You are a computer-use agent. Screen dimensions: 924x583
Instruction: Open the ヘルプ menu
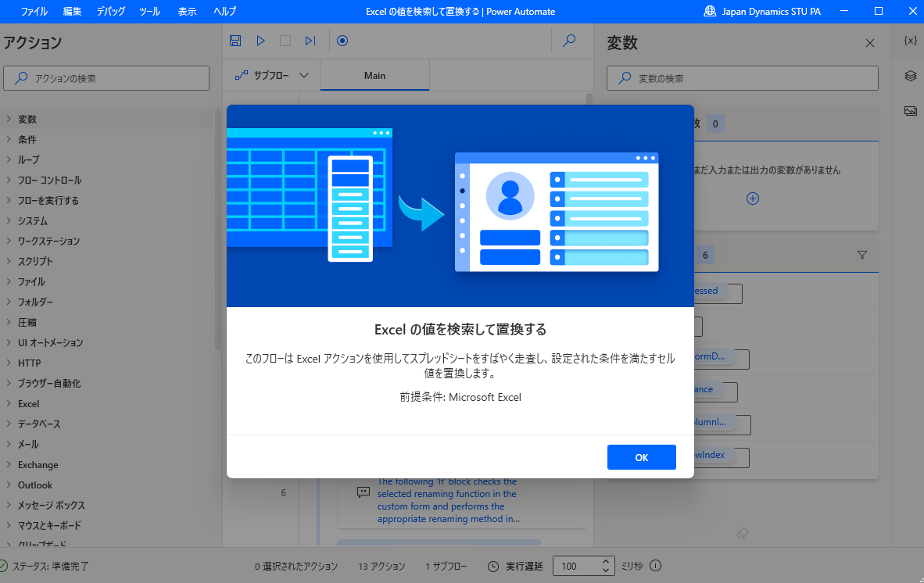224,11
